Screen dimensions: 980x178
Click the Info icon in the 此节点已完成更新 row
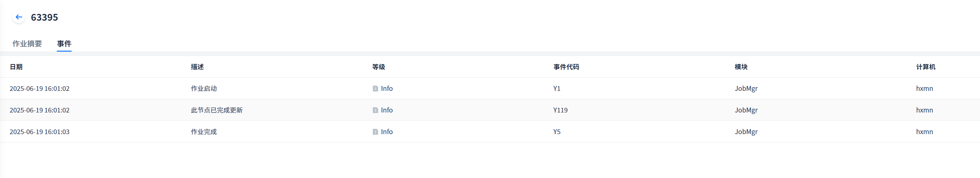click(375, 110)
